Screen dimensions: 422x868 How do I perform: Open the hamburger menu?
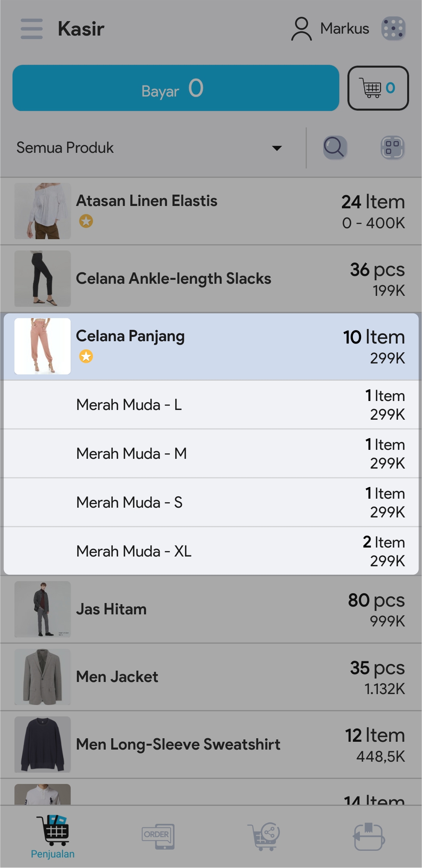click(x=32, y=29)
